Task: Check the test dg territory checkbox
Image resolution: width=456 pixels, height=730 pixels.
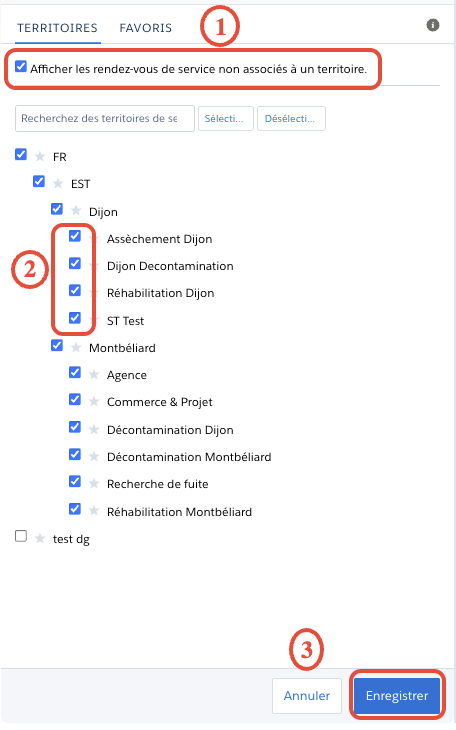Action: coord(21,536)
